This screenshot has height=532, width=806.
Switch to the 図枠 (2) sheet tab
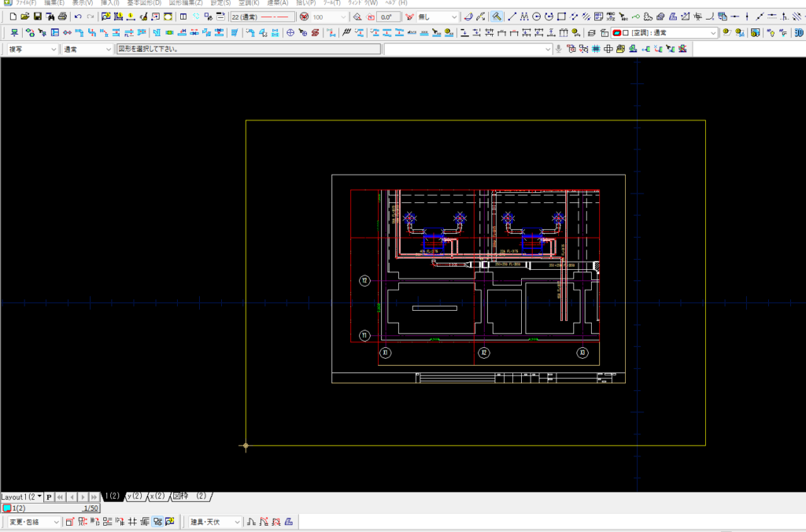(190, 496)
